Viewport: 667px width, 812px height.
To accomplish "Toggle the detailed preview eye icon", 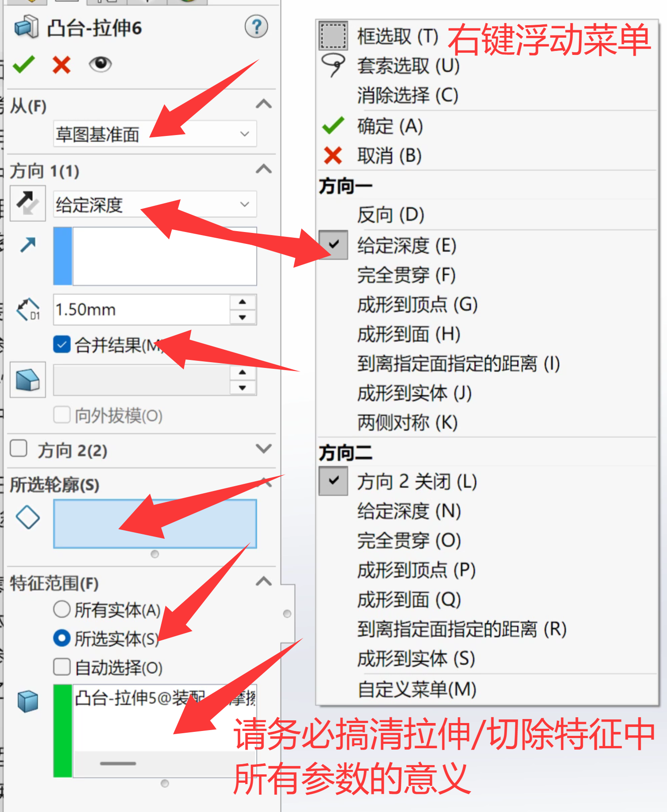I will tap(100, 64).
